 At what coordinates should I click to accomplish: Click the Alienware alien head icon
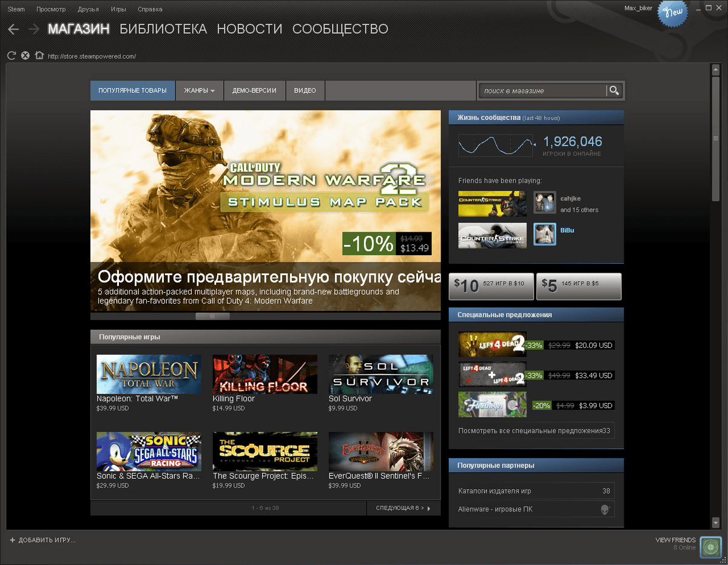605,509
